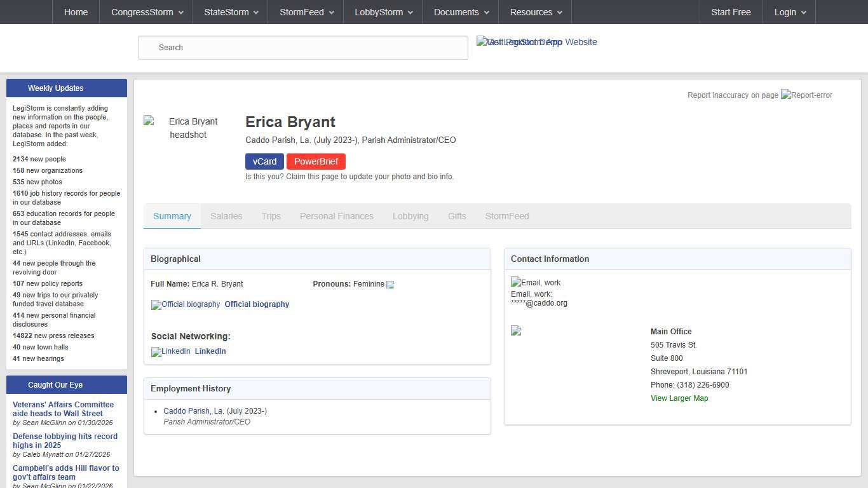Select the Personal Finances tab

pyautogui.click(x=336, y=216)
